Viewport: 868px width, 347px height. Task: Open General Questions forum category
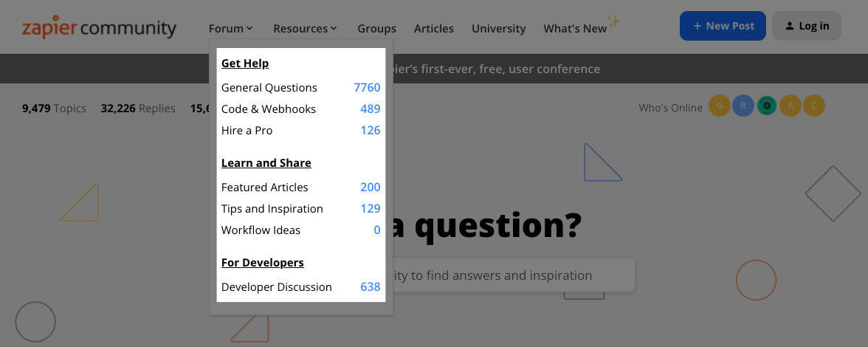[300, 87]
